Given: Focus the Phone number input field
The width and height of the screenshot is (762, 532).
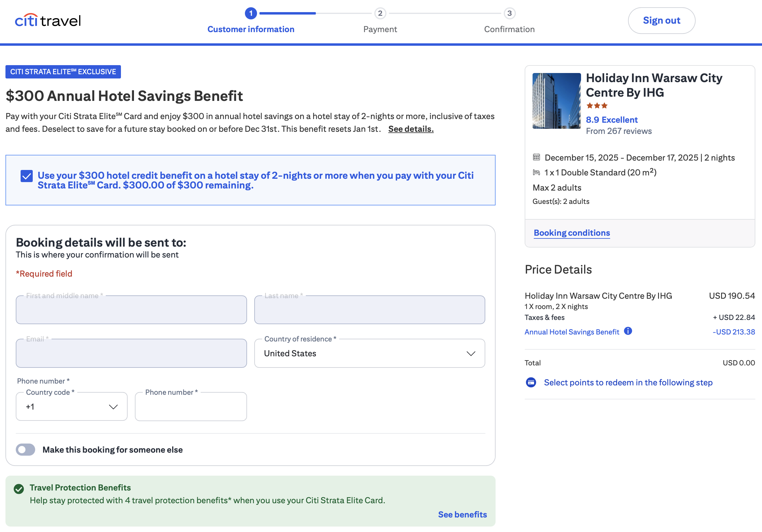Looking at the screenshot, I should (x=191, y=407).
